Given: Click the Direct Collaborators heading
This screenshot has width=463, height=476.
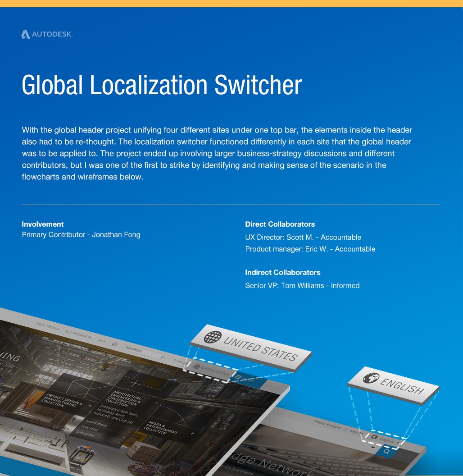Looking at the screenshot, I should (280, 224).
